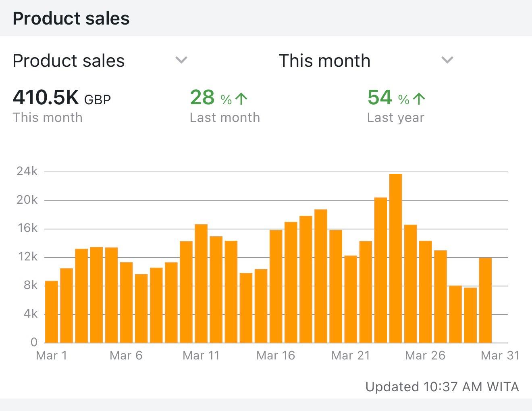Click the 4k y-axis label

[x=31, y=314]
